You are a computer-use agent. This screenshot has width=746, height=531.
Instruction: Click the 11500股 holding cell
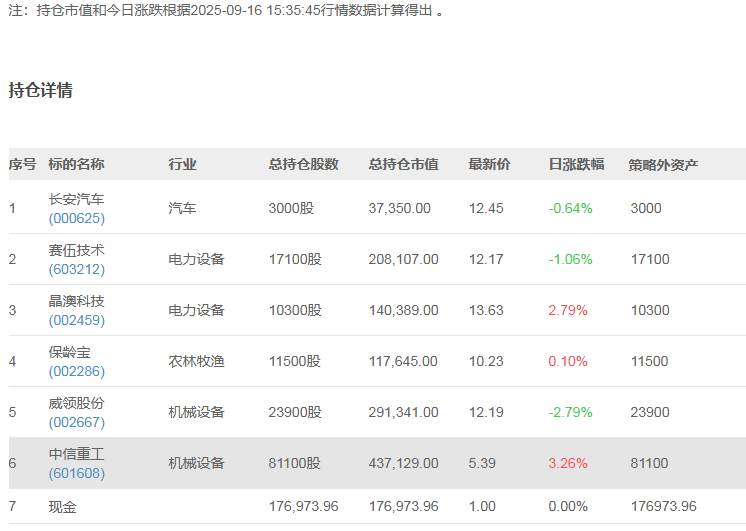pyautogui.click(x=295, y=361)
